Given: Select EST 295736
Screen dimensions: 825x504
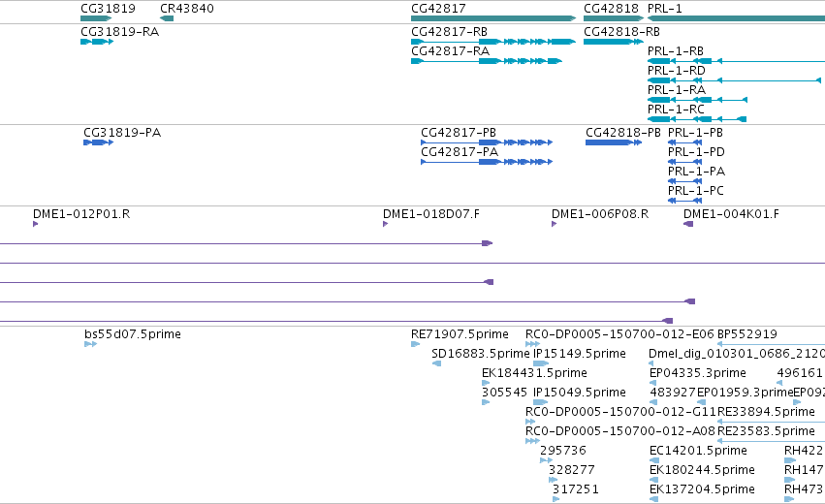Looking at the screenshot, I should (546, 460).
